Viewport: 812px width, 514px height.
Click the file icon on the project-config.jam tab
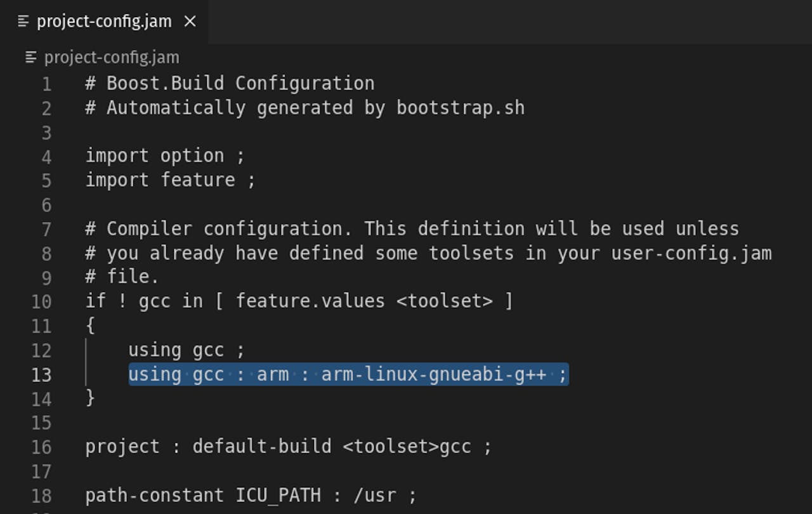[23, 22]
